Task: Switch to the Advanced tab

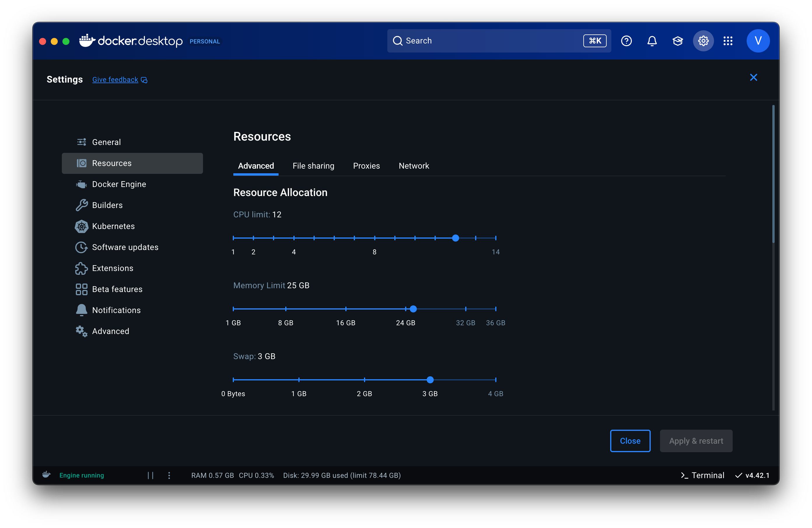Action: pos(256,166)
